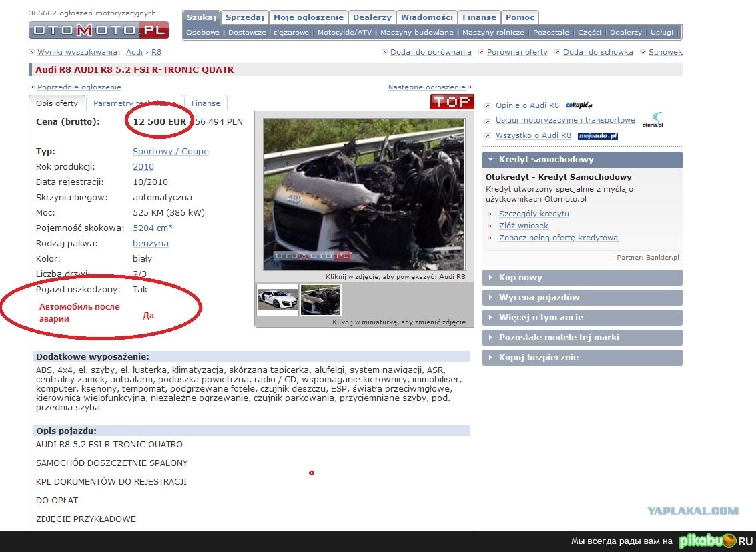Screen dimensions: 756x552
Task: Enlarge the main burnt Audi photo
Action: tap(364, 194)
